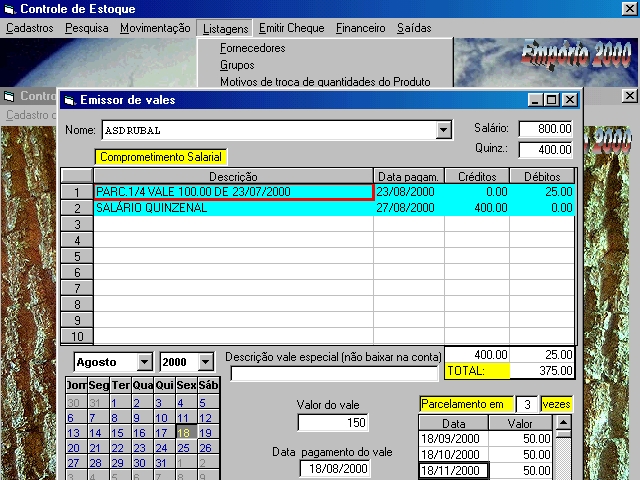Open the year dropdown showing 2000
Viewport: 640px width, 480px height.
205,362
